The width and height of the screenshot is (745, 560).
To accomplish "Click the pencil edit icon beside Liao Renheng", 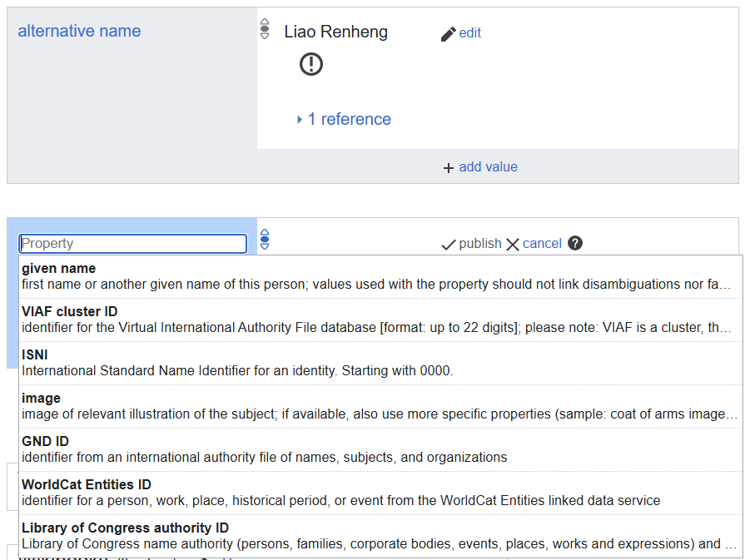I will coord(448,34).
